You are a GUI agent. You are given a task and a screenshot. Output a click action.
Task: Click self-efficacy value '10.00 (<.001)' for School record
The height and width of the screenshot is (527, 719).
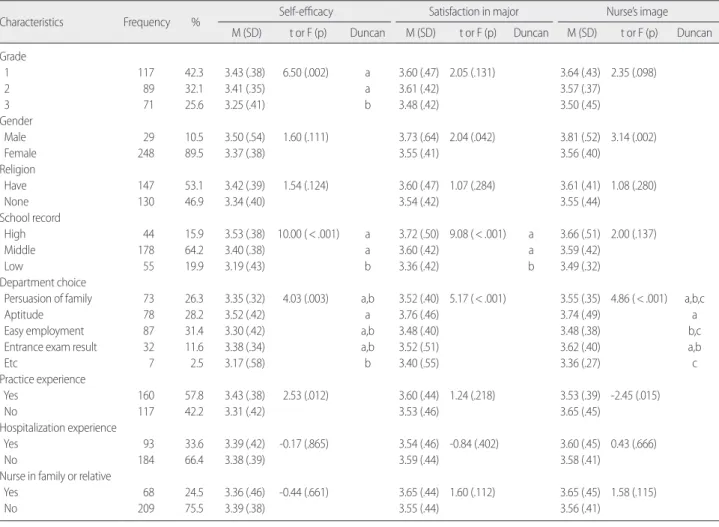point(309,234)
